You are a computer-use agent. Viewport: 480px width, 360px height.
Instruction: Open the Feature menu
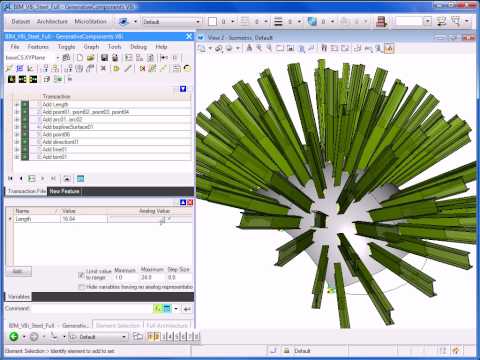pos(38,47)
